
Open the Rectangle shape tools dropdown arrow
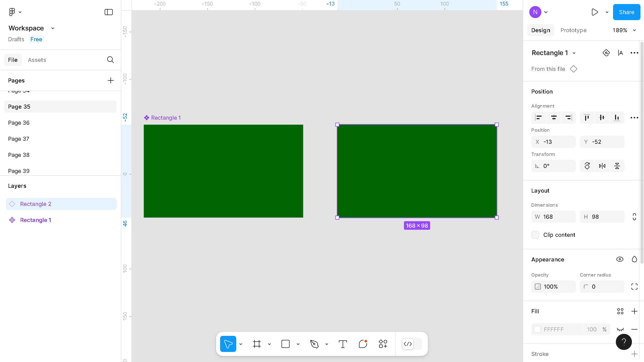tap(298, 344)
